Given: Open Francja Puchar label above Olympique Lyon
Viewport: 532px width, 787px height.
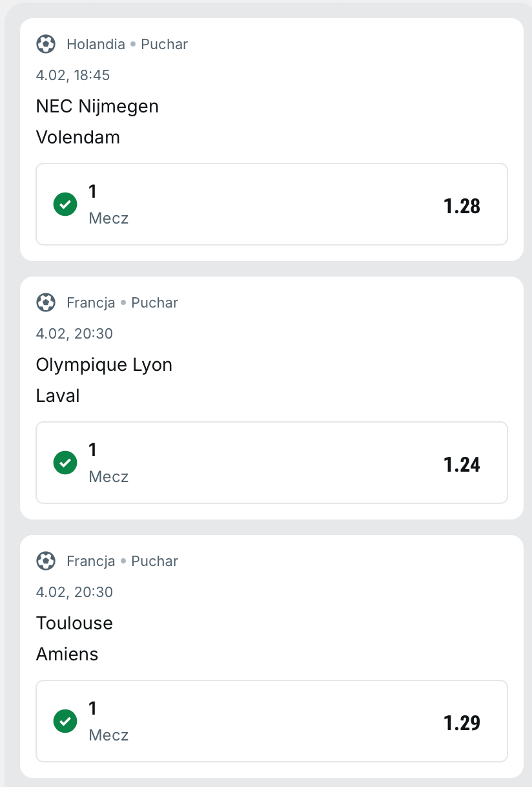Looking at the screenshot, I should pyautogui.click(x=122, y=303).
